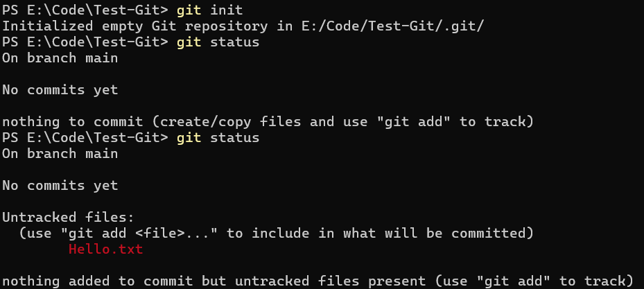Click the second "No commits yet" line

pyautogui.click(x=60, y=186)
